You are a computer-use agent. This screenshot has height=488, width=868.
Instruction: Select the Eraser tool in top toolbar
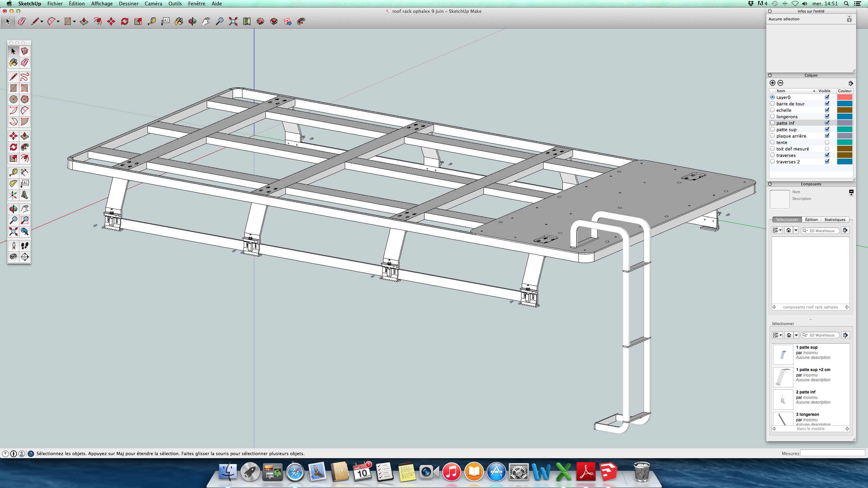(22, 21)
